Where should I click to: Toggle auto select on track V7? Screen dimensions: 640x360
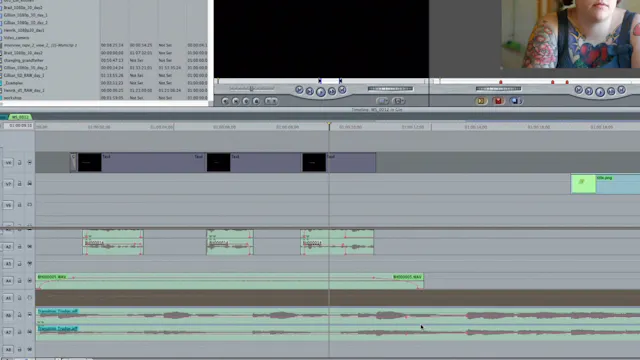pos(29,184)
